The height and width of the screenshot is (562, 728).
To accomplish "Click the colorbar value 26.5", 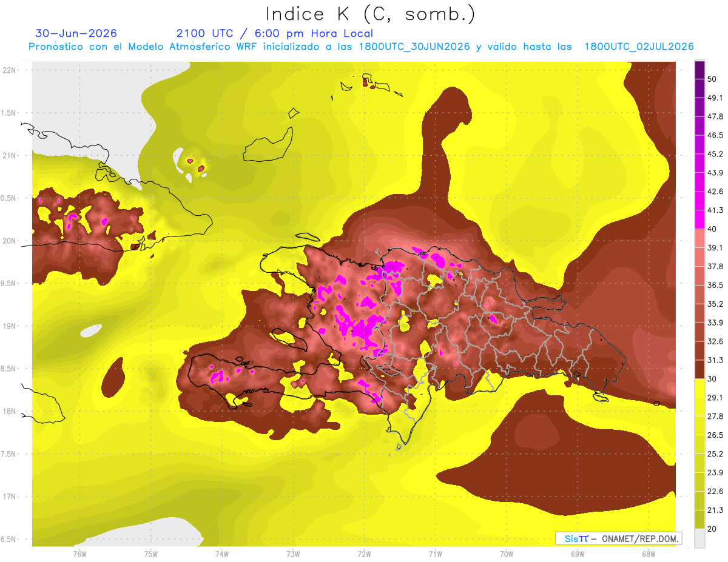I will pyautogui.click(x=715, y=435).
